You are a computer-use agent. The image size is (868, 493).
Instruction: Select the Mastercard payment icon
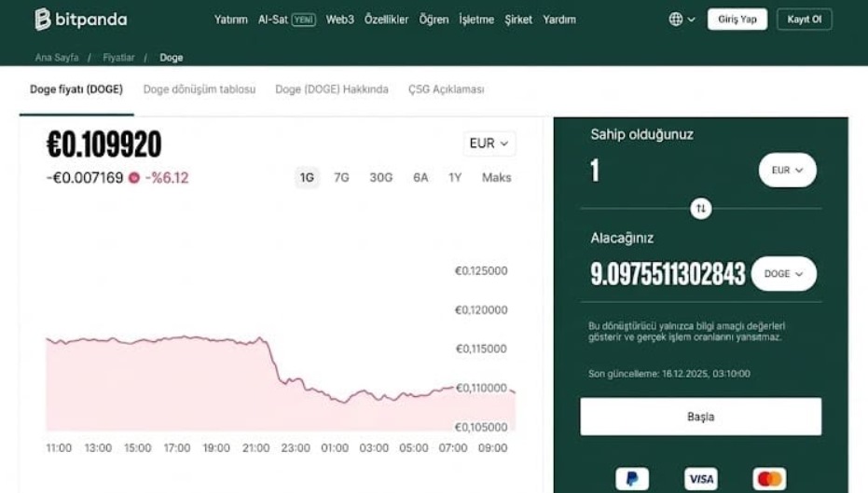(769, 479)
